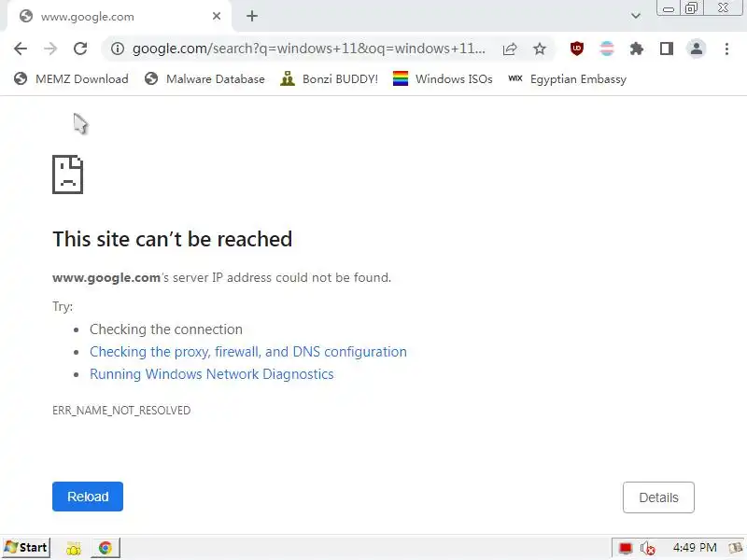Reload the page with the toolbar refresh icon
Image resolution: width=747 pixels, height=560 pixels.
click(x=80, y=49)
